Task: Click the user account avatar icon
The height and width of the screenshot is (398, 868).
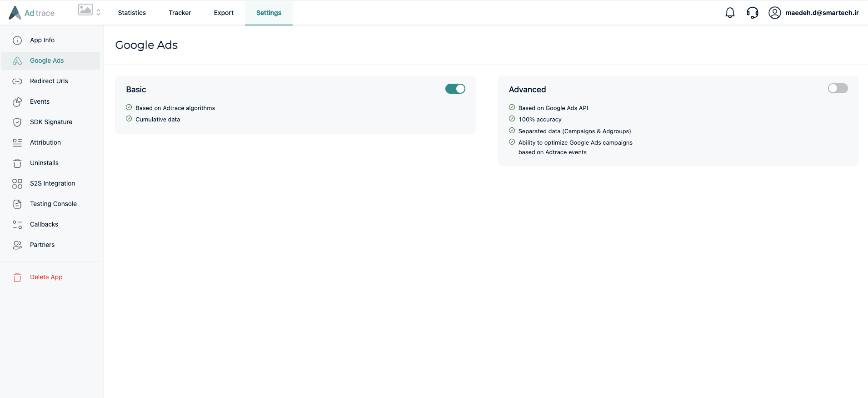Action: pos(775,13)
